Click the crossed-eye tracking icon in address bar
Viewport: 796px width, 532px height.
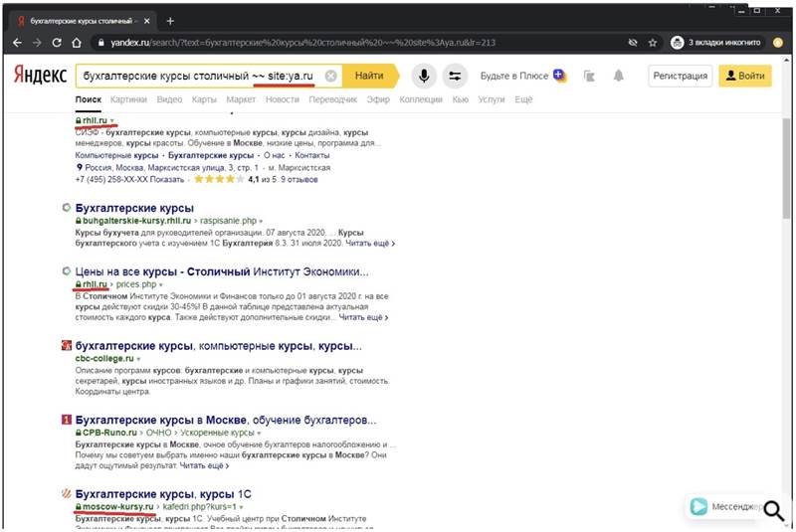(633, 43)
